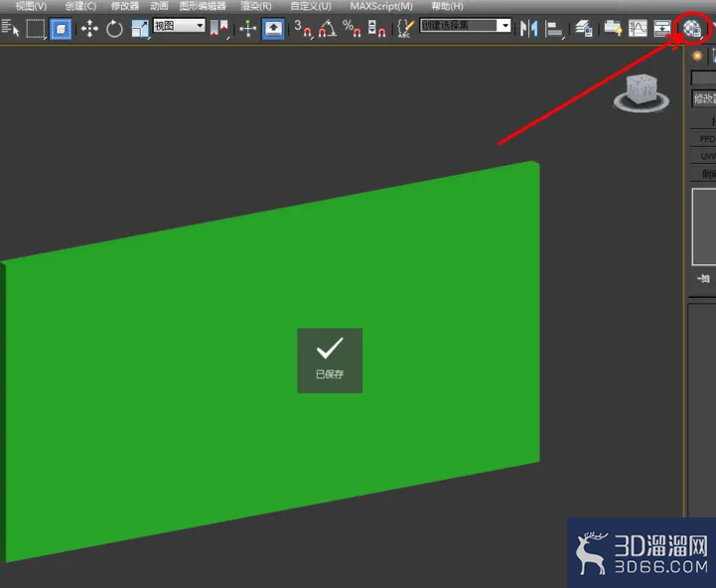Open the Select by Name tool
This screenshot has width=716, height=588.
click(10, 29)
